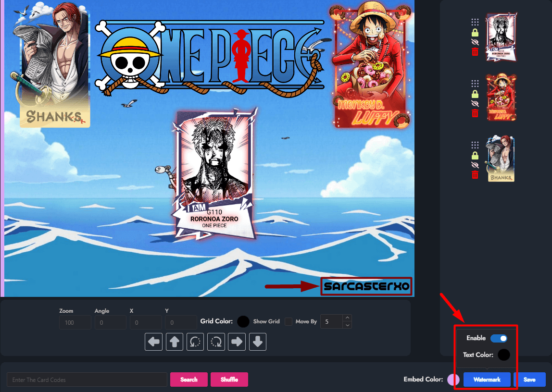This screenshot has width=552, height=392.
Task: Hide the Roronoa Zoro card layer
Action: (x=475, y=42)
